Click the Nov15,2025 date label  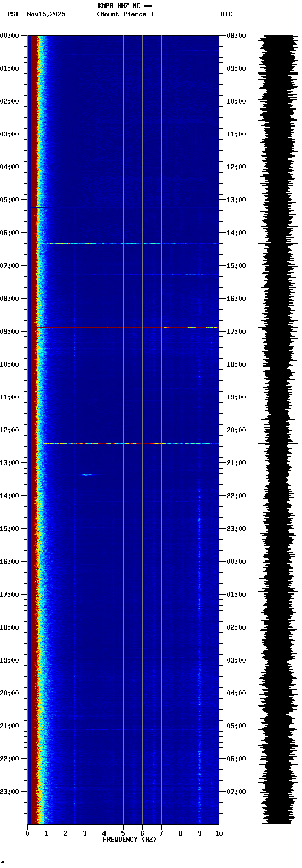click(x=46, y=14)
